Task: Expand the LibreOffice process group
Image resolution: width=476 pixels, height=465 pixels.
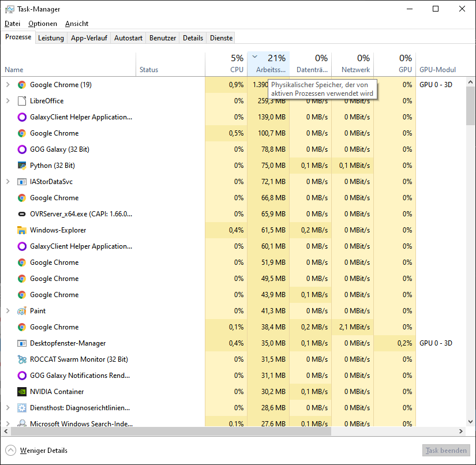Action: (8, 101)
